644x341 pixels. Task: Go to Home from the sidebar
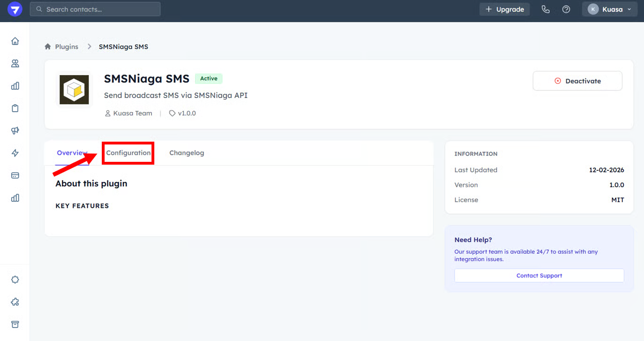click(15, 41)
